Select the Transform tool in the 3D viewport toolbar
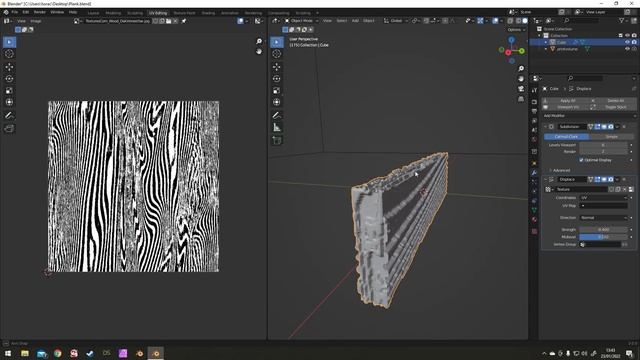640x360 pixels. tap(277, 102)
